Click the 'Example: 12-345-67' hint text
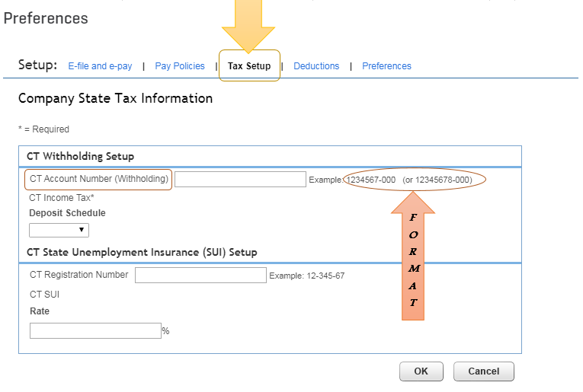The height and width of the screenshot is (392, 583). click(307, 276)
